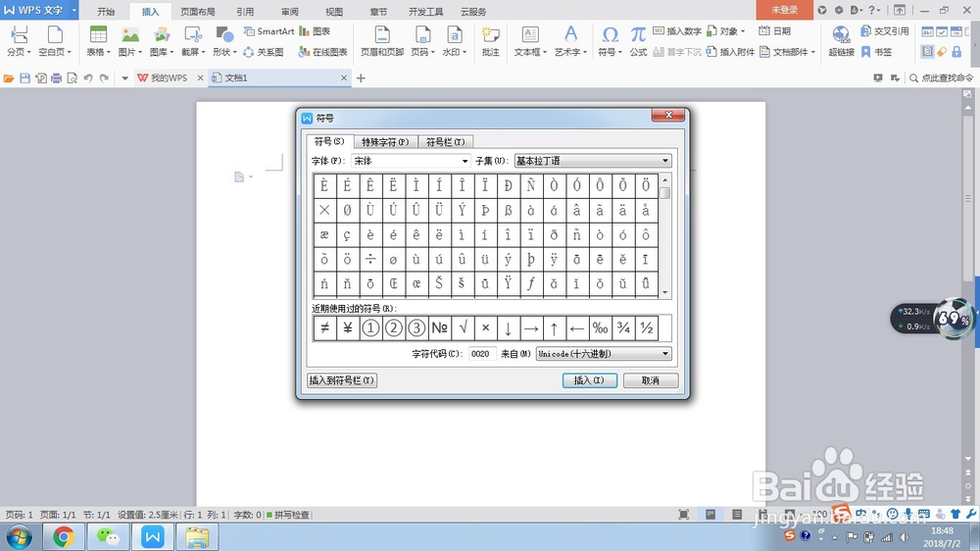
Task: Open WeChat from the taskbar
Action: [x=108, y=536]
